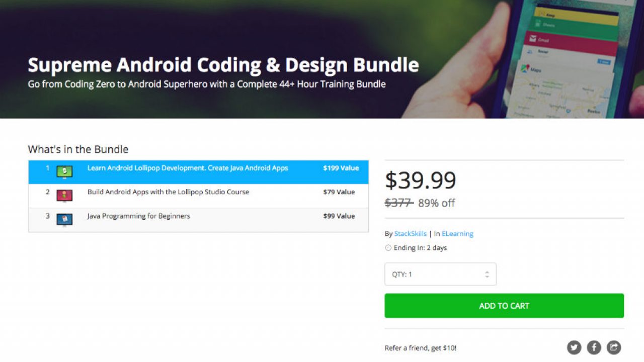The height and width of the screenshot is (362, 644).
Task: Click the phone image in the banner
Action: pyautogui.click(x=569, y=60)
